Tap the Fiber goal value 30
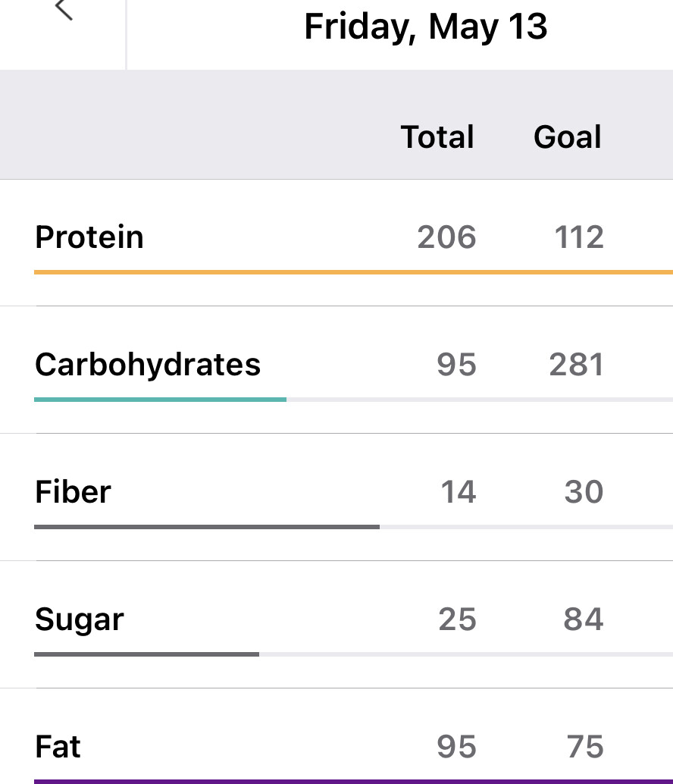 click(584, 492)
